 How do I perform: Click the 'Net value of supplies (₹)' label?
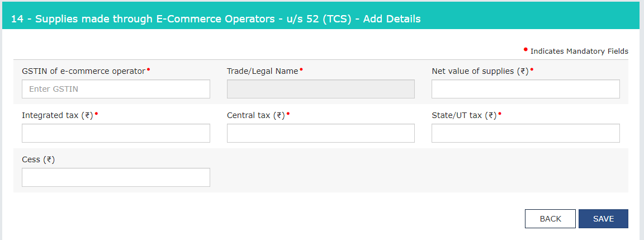[480, 71]
